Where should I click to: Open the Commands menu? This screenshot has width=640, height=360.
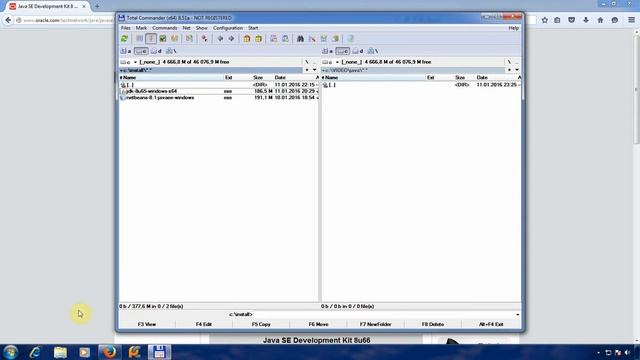point(165,28)
